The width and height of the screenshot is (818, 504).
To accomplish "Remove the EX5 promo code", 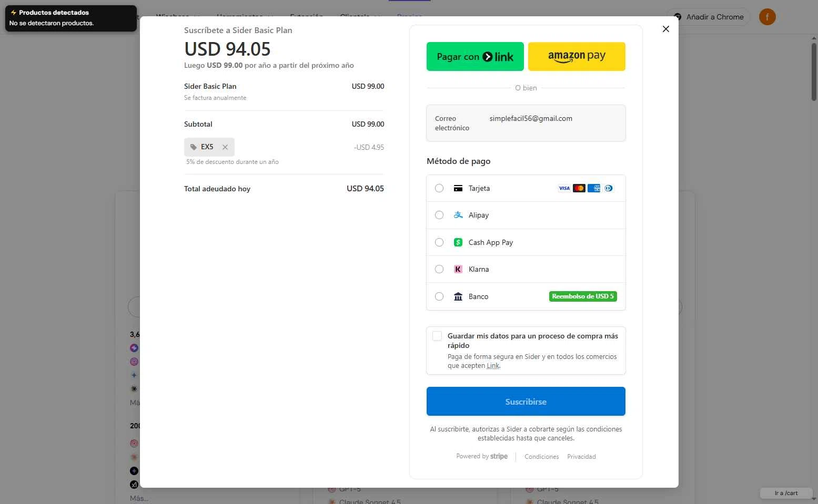I will 225,147.
